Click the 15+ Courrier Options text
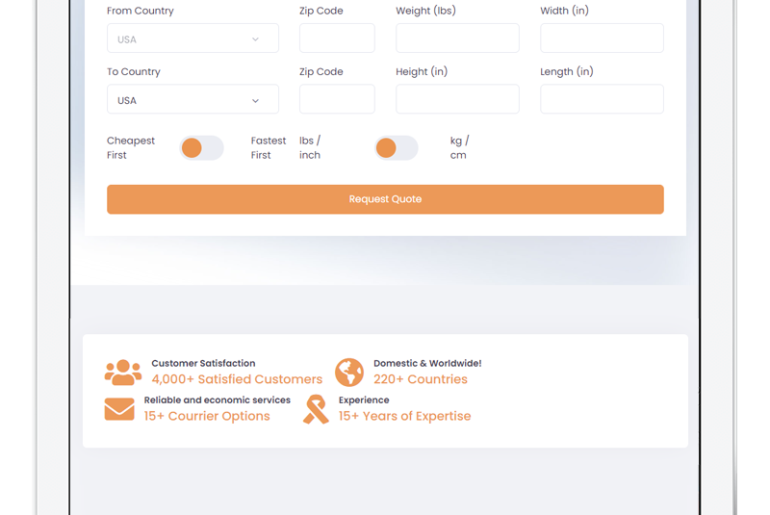 click(x=207, y=416)
